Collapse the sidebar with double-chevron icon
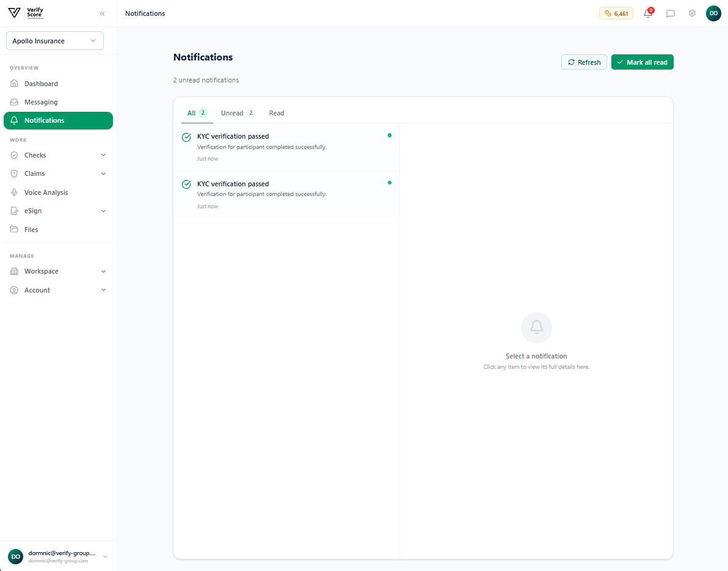The width and height of the screenshot is (728, 571). pos(102,13)
